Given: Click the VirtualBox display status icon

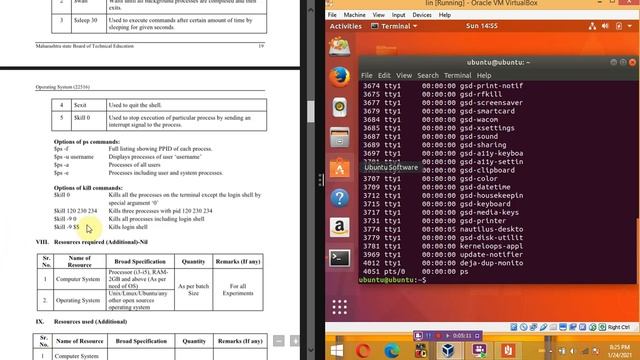Looking at the screenshot, I should 563,327.
